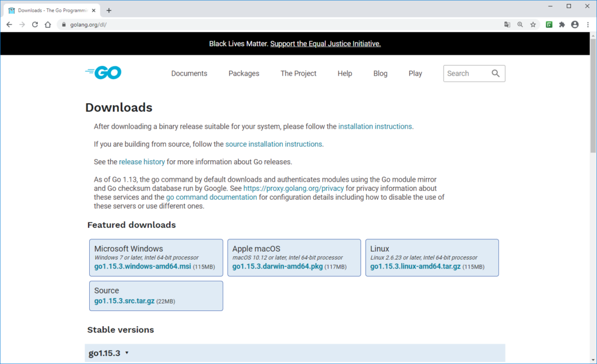Open the Documents menu item

click(x=189, y=73)
